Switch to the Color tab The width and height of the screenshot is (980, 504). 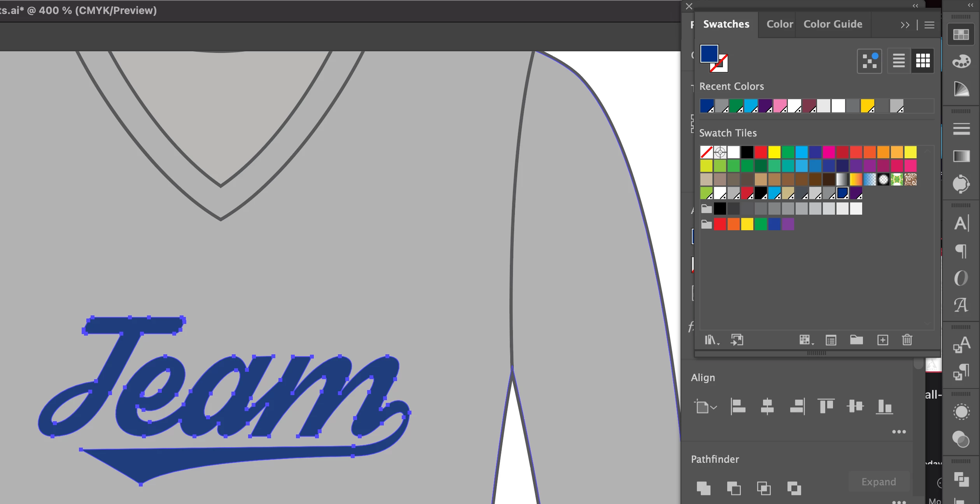click(779, 24)
